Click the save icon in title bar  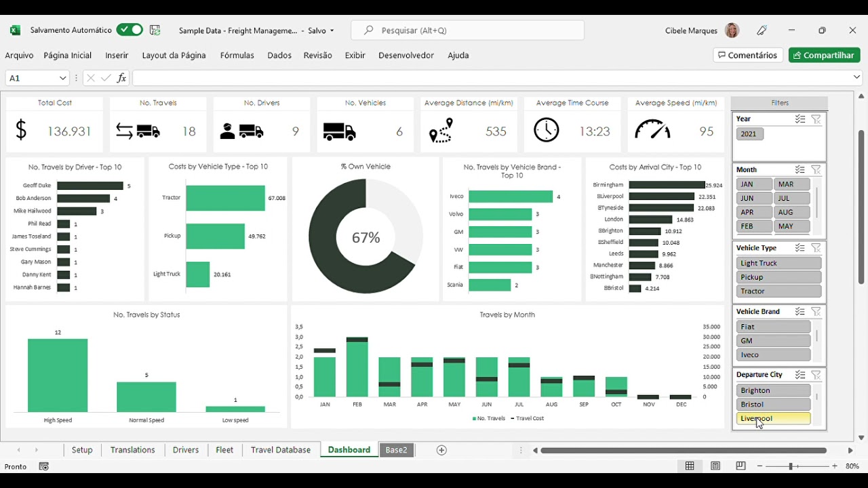click(155, 30)
